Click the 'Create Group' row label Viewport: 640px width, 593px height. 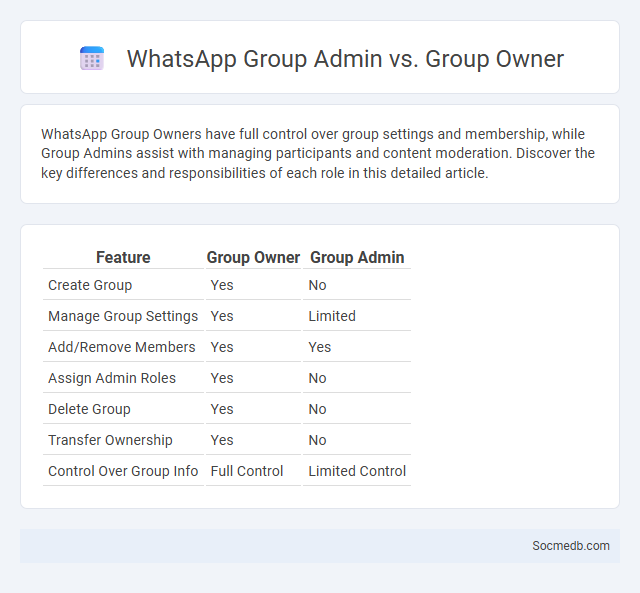(90, 285)
